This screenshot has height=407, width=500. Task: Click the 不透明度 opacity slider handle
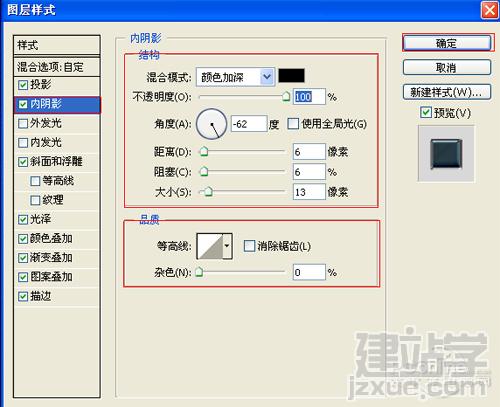point(286,97)
